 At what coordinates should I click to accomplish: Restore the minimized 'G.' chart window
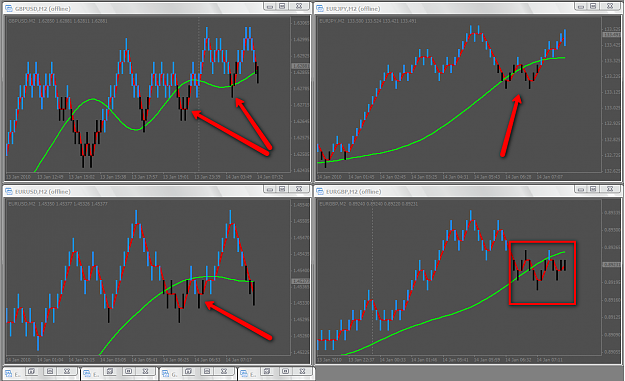[188, 371]
